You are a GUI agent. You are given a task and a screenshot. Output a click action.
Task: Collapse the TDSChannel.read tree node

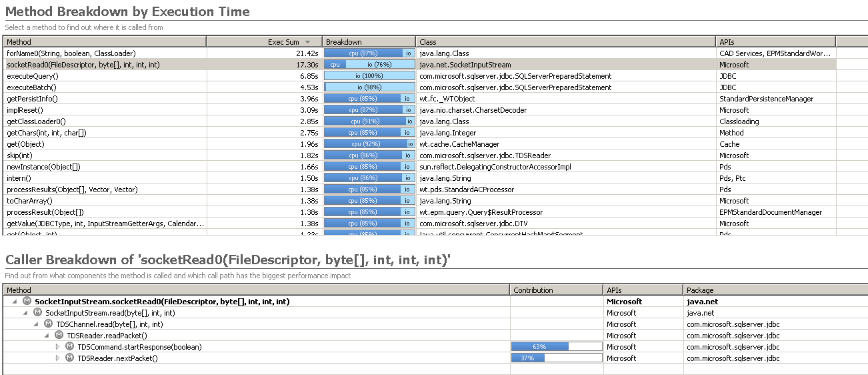[x=37, y=324]
